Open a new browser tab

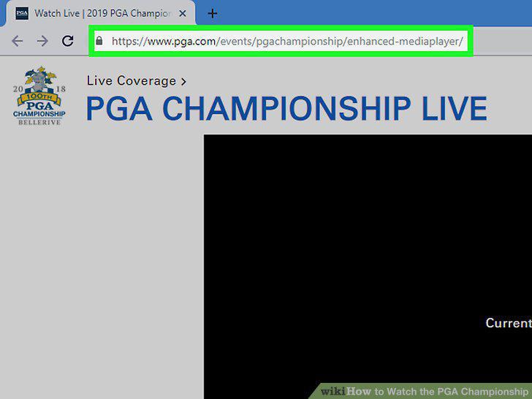pos(213,14)
